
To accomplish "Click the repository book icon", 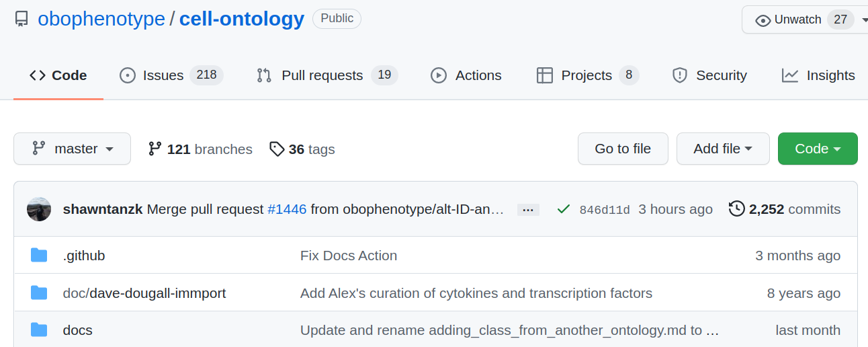I will (22, 19).
